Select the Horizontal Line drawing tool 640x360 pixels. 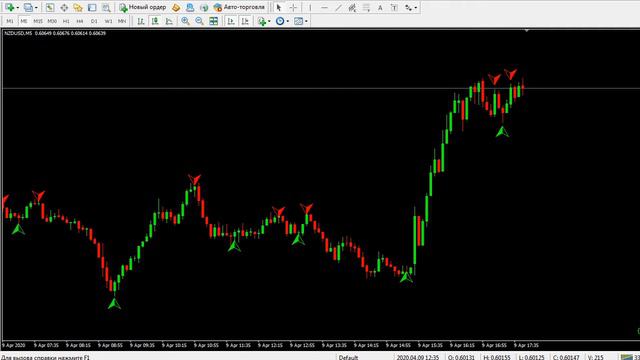324,7
